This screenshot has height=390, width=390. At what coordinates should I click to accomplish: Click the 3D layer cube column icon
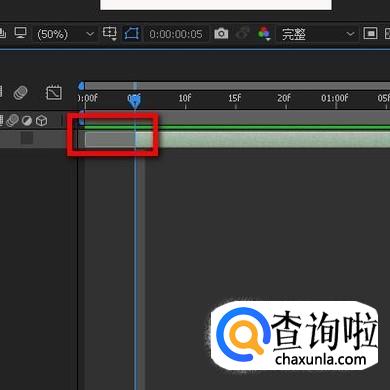pyautogui.click(x=42, y=120)
